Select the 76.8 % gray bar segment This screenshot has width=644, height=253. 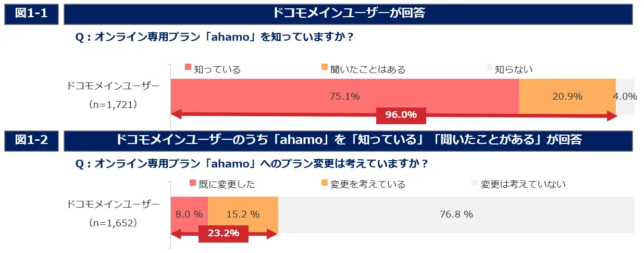point(456,214)
